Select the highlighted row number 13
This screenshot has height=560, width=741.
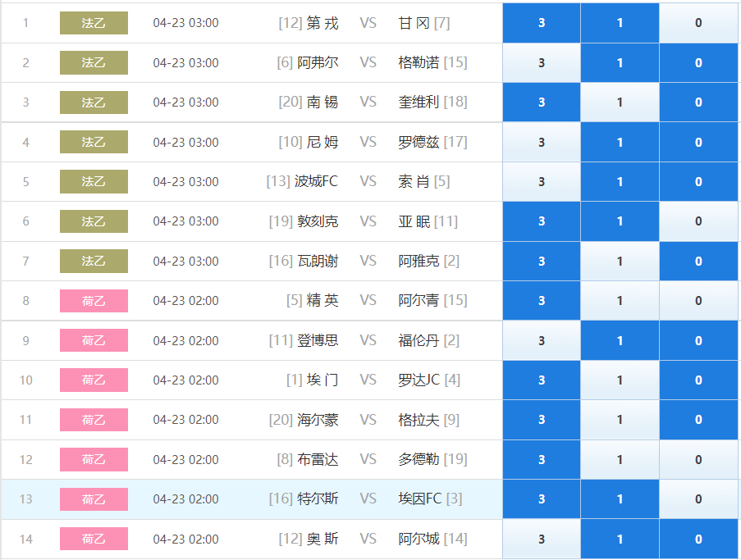(x=26, y=499)
